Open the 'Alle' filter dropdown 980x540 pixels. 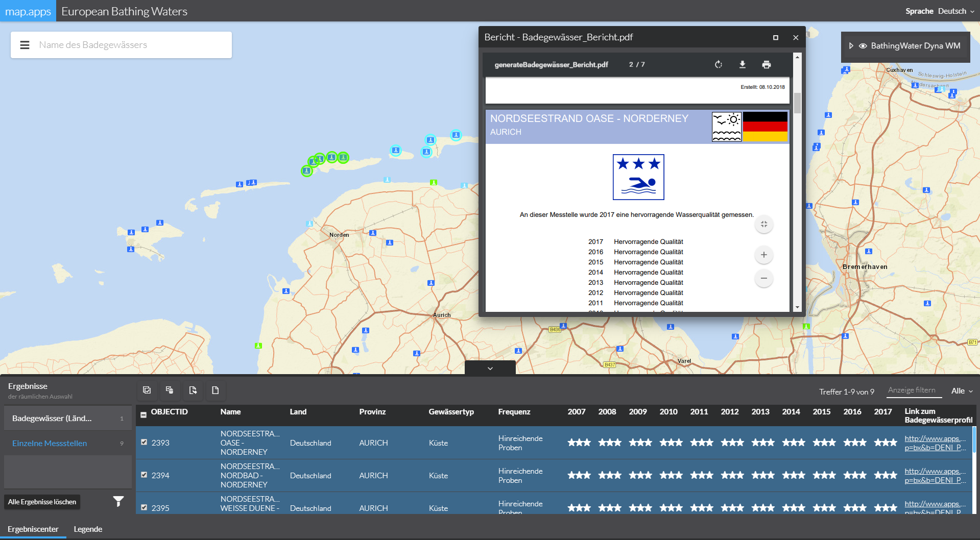pyautogui.click(x=962, y=391)
